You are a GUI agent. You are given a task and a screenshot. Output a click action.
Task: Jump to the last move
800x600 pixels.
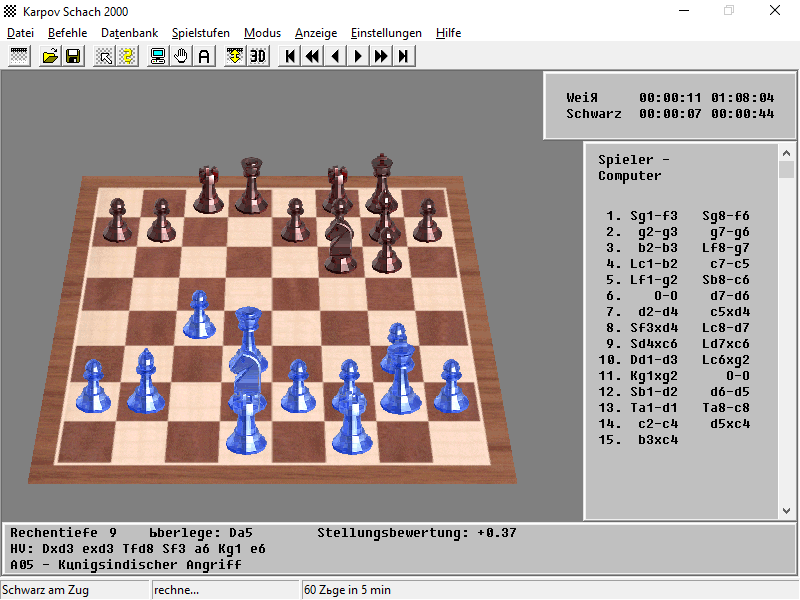click(403, 56)
